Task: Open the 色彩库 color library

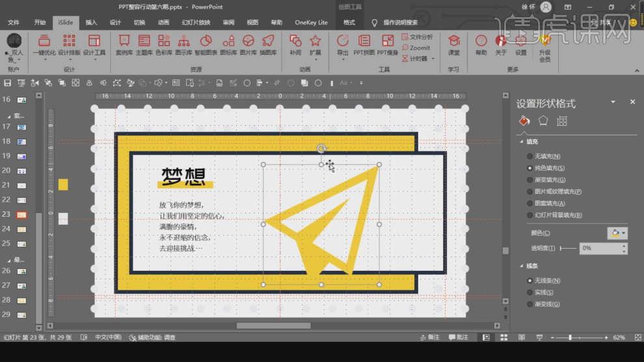Action: (164, 45)
